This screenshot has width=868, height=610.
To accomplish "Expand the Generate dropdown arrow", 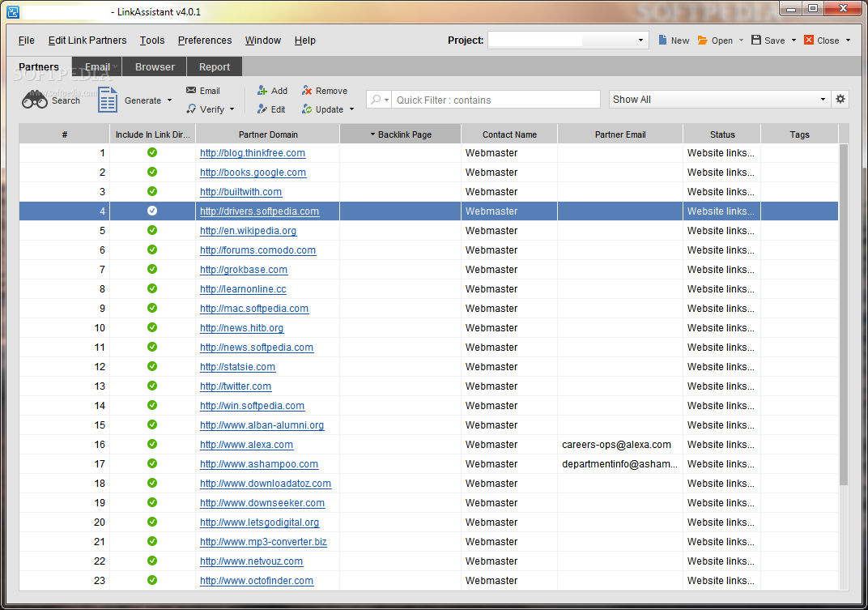I will click(x=169, y=100).
